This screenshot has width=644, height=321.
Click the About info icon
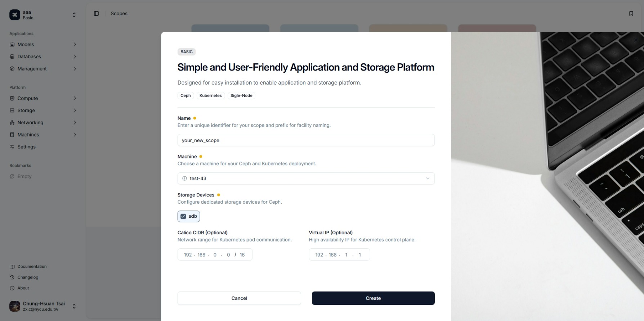point(12,288)
